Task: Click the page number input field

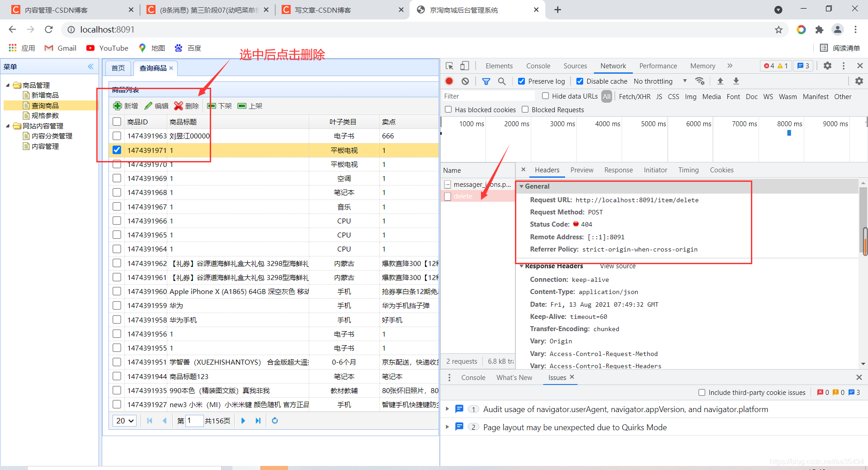Action: tap(194, 421)
